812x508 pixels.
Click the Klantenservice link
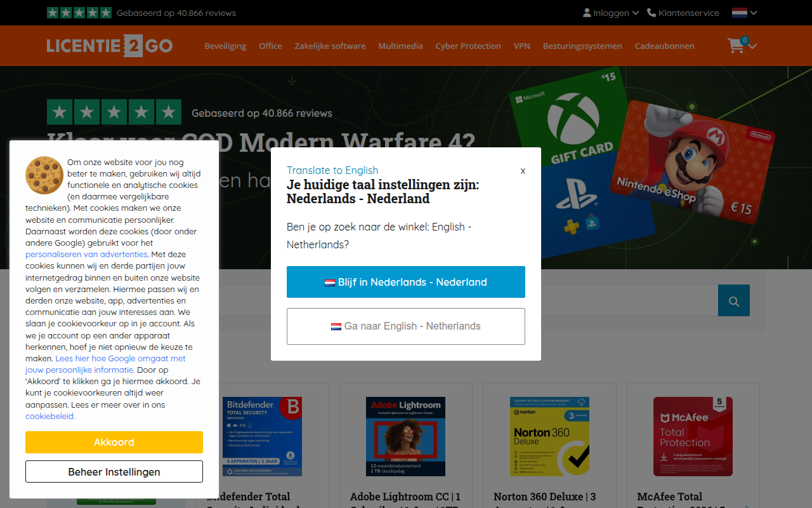(x=689, y=13)
